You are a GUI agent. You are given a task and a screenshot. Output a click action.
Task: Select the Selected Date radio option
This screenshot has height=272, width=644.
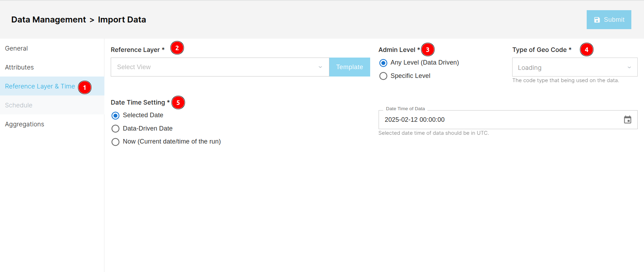point(115,115)
